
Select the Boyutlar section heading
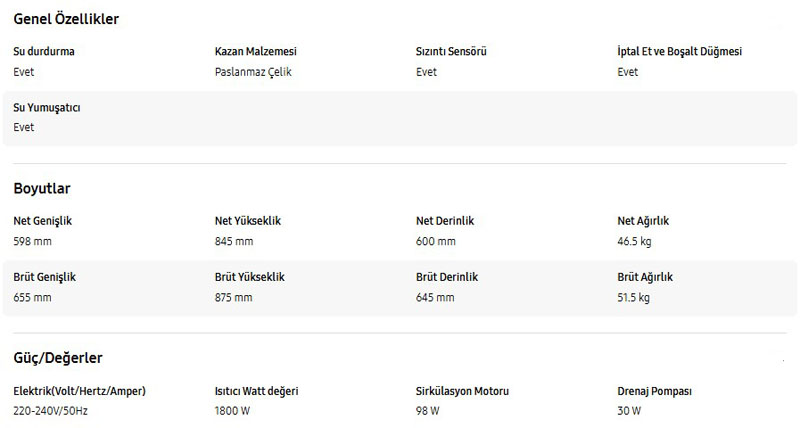[42, 188]
